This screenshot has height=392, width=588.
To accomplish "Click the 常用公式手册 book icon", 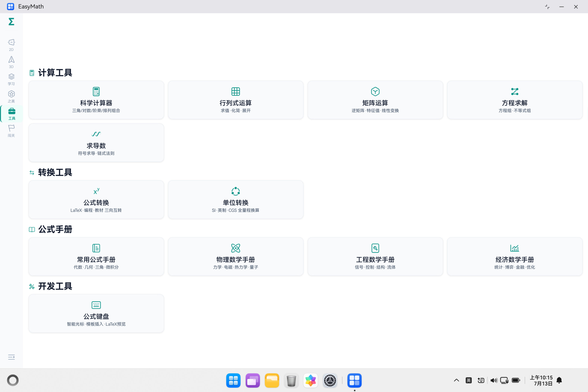I will [x=96, y=248].
